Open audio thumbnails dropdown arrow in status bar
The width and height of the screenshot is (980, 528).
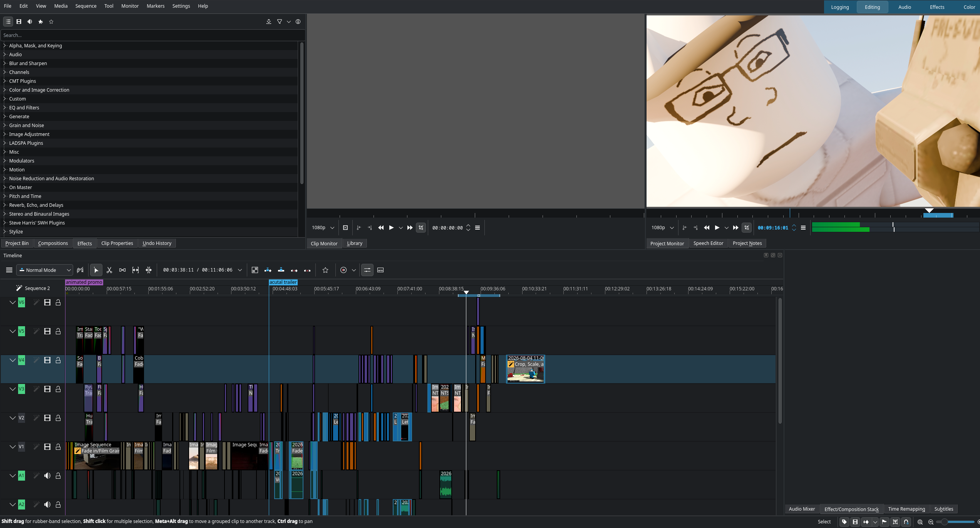(x=875, y=522)
